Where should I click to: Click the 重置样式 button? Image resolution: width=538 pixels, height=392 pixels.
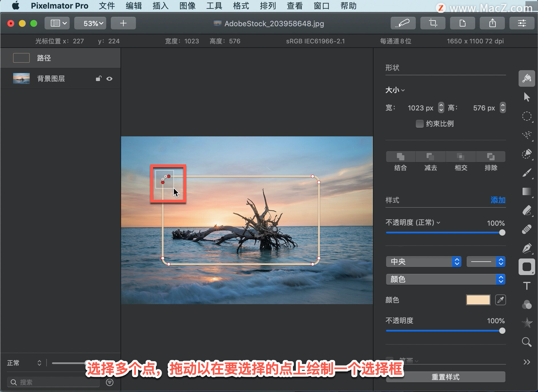coord(445,377)
